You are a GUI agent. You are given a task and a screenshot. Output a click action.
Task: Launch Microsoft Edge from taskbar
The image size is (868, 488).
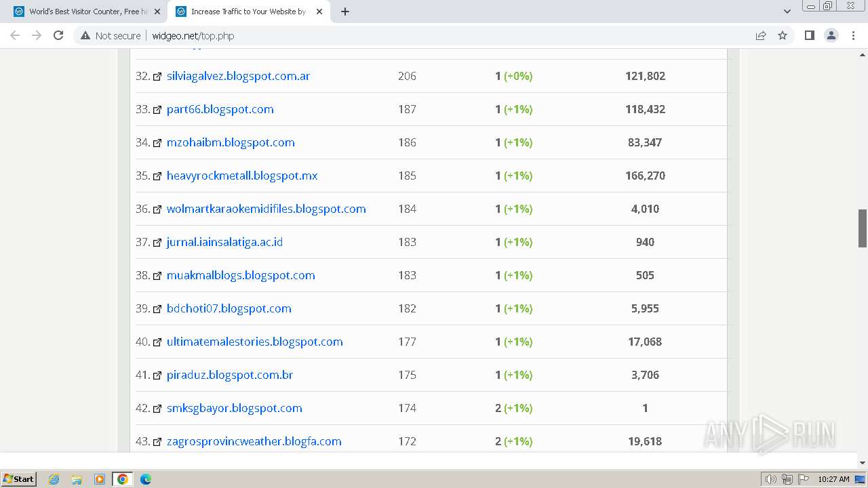click(146, 479)
